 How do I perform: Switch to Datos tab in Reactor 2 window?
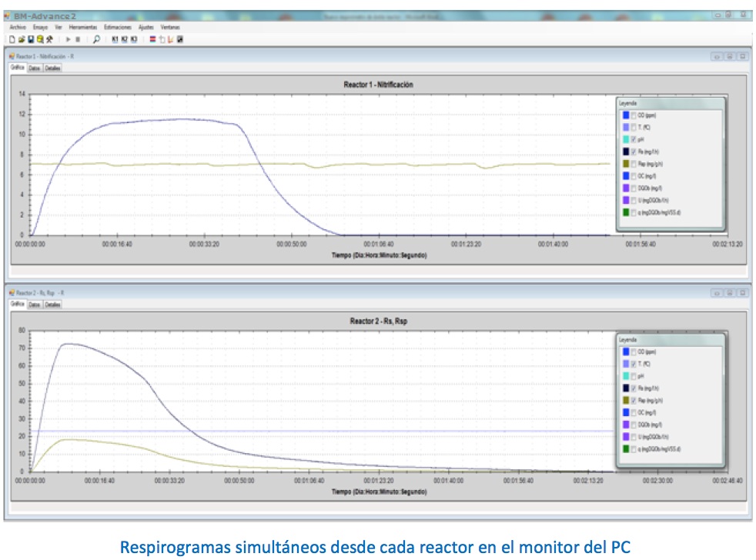click(x=34, y=305)
